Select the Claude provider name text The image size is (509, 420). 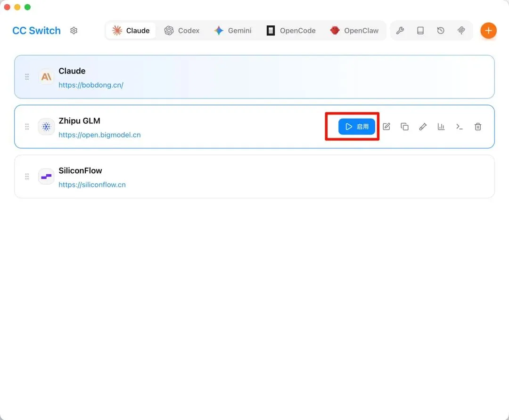coord(72,71)
